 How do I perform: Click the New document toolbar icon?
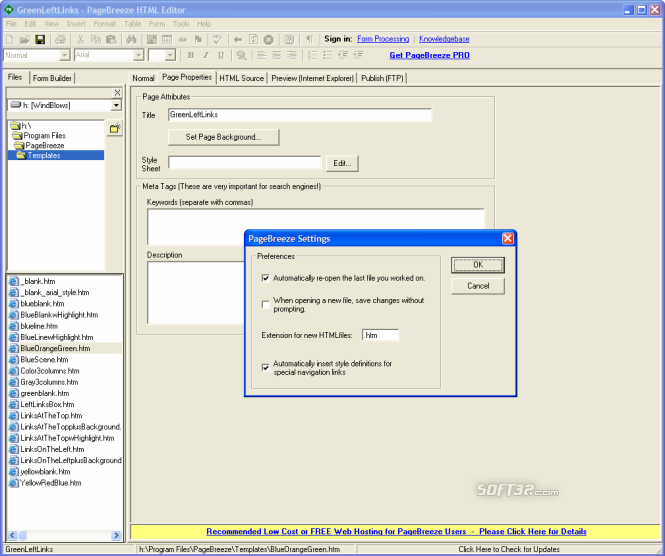coord(9,39)
